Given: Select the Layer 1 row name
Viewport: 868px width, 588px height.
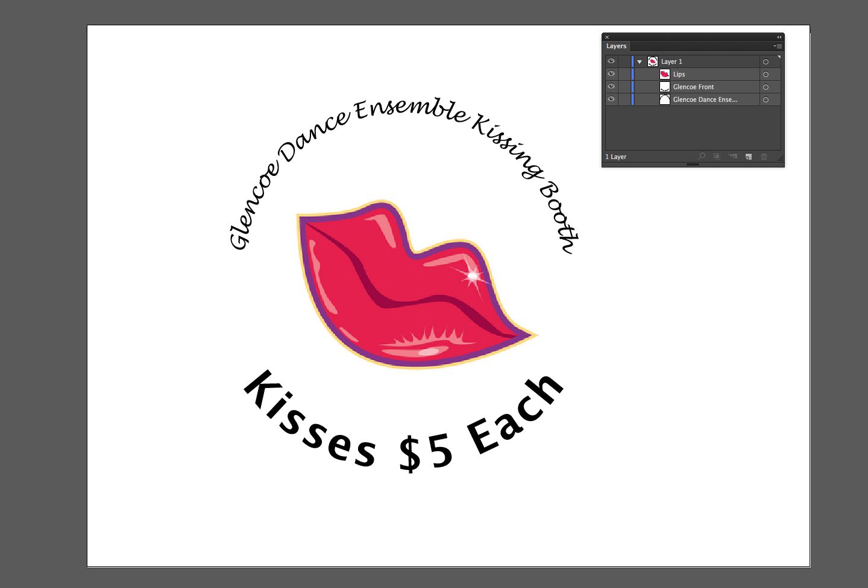Looking at the screenshot, I should [x=671, y=61].
